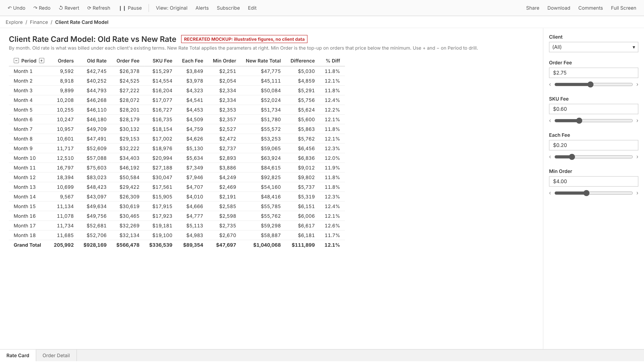This screenshot has width=644, height=362.
Task: Pause automatic updates
Action: pos(131,8)
